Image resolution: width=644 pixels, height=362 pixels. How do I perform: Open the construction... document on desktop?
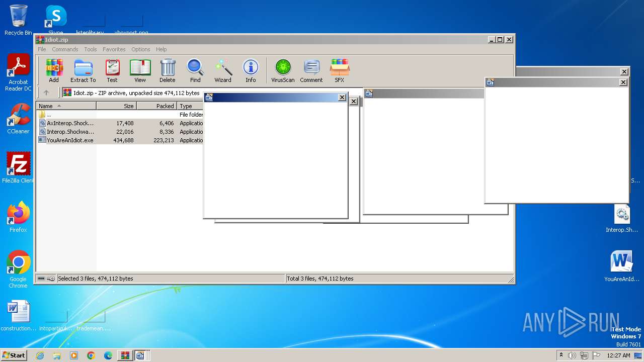[19, 316]
